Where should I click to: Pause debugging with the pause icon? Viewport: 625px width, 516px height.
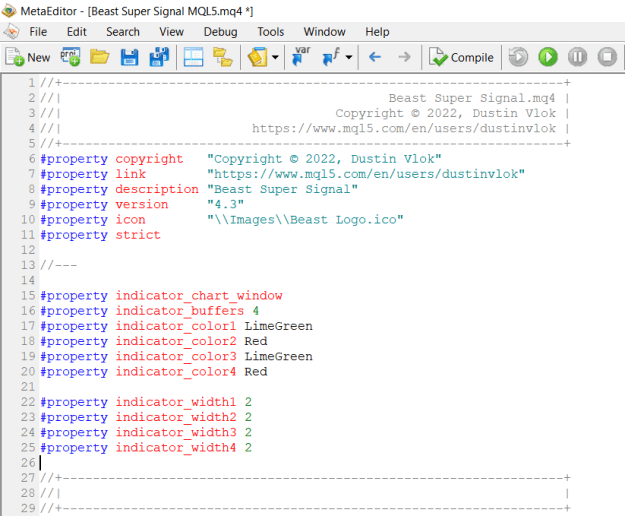pos(578,57)
